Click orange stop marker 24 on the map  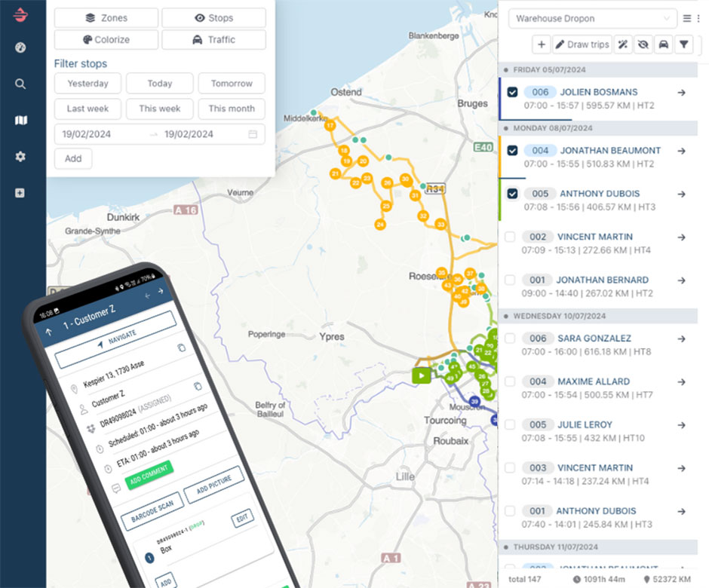(x=380, y=224)
